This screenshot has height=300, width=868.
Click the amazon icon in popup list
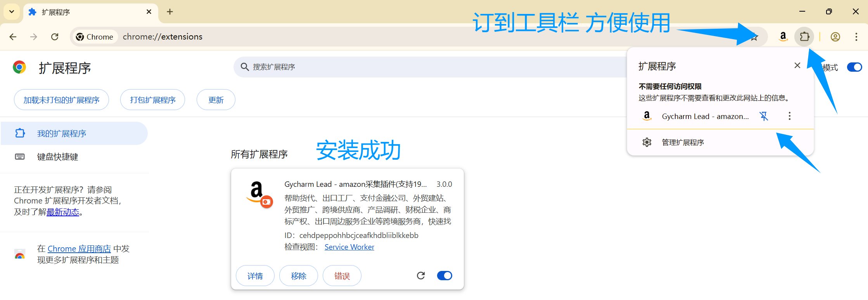(x=647, y=116)
